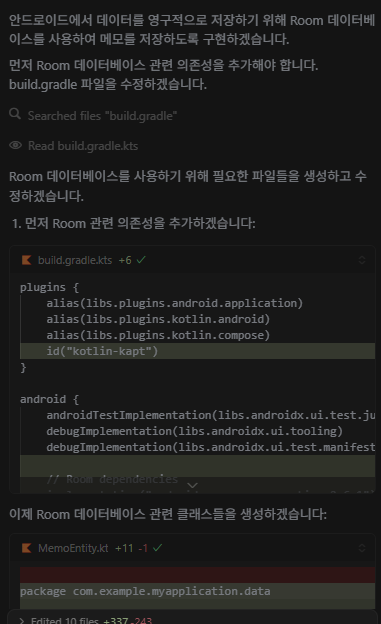Click the +11 additions count on MemoEntity.kt
The height and width of the screenshot is (624, 381).
[124, 548]
